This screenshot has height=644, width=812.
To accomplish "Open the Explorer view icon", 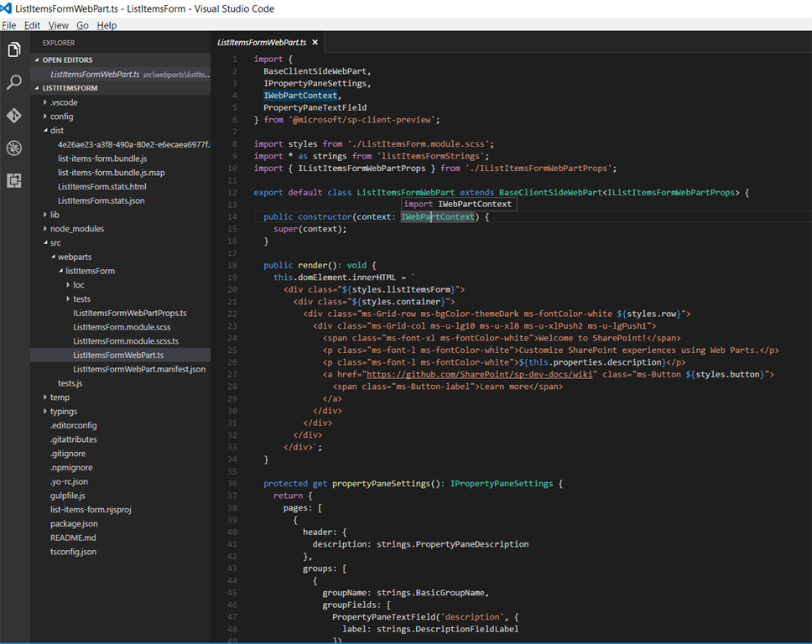I will coord(14,50).
